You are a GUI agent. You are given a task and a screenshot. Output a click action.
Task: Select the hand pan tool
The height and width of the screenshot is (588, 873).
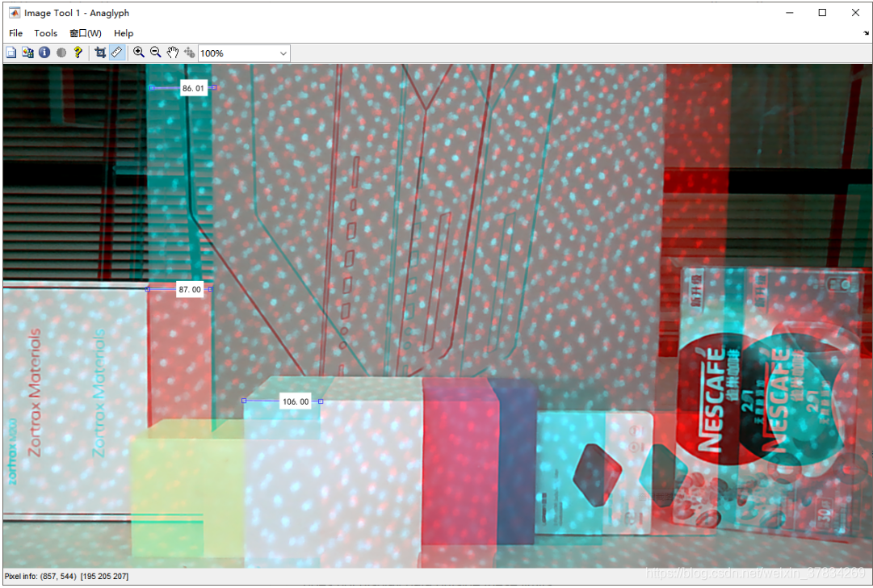click(x=172, y=52)
